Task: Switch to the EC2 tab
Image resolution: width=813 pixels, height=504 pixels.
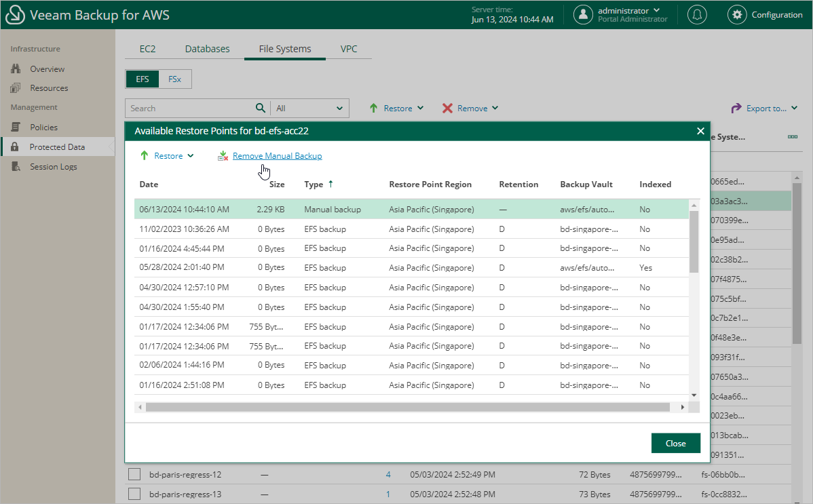Action: pyautogui.click(x=147, y=49)
